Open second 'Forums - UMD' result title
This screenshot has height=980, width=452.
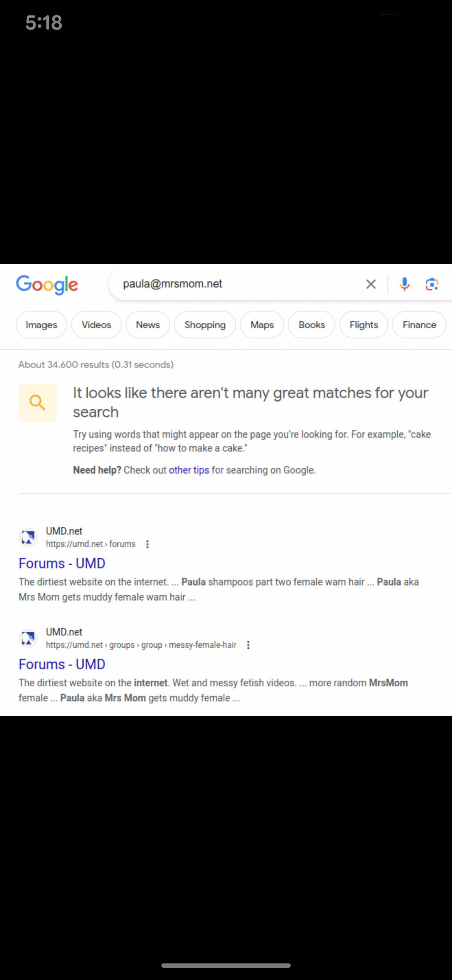(x=62, y=664)
